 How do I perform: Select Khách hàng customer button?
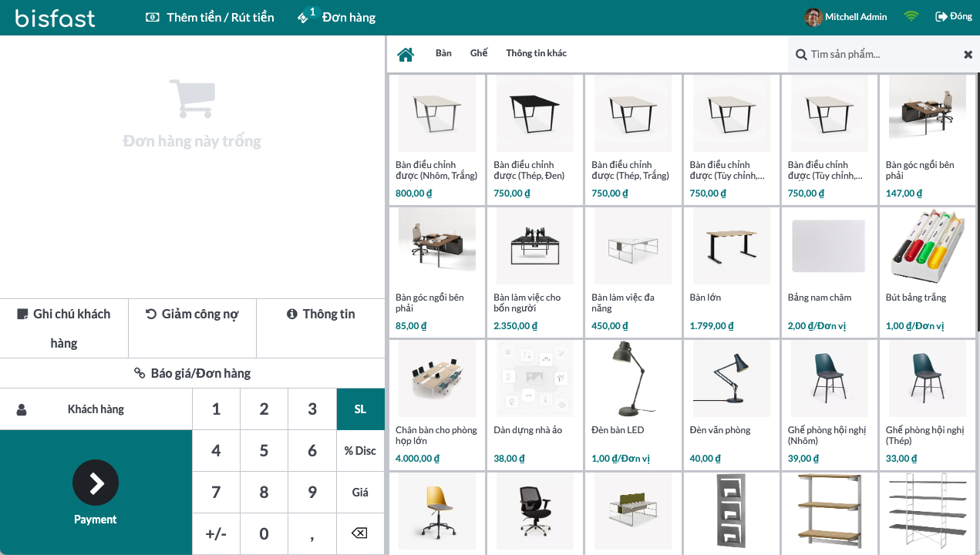pyautogui.click(x=96, y=409)
